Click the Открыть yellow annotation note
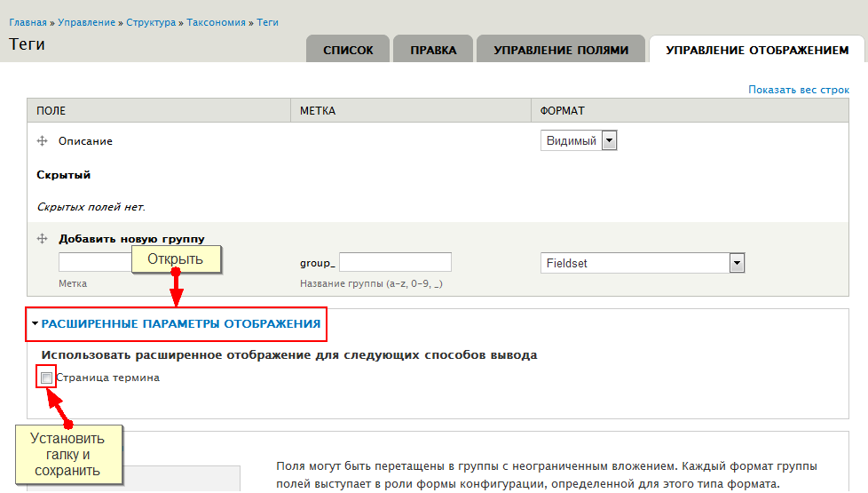Viewport: 868px width, 493px height. tap(176, 259)
